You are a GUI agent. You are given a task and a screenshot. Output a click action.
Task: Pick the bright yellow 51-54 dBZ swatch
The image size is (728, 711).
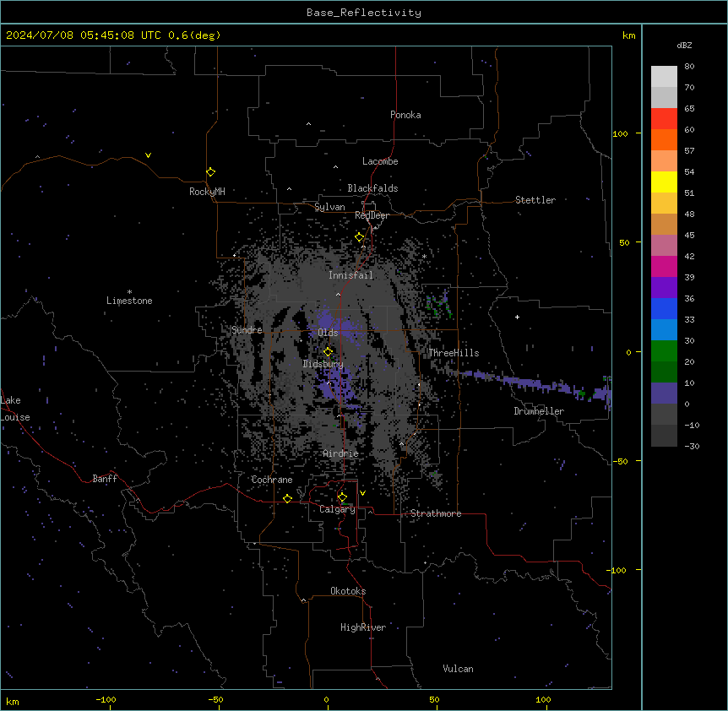[664, 182]
